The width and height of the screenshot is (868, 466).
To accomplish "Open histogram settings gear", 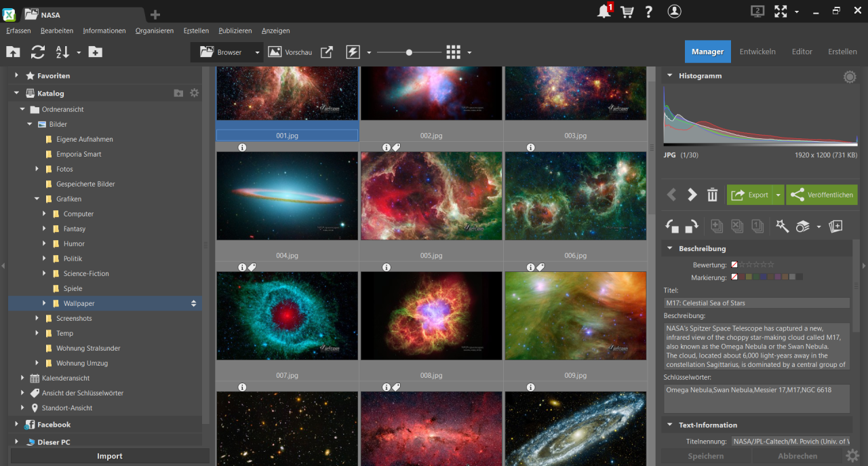I will (x=850, y=77).
